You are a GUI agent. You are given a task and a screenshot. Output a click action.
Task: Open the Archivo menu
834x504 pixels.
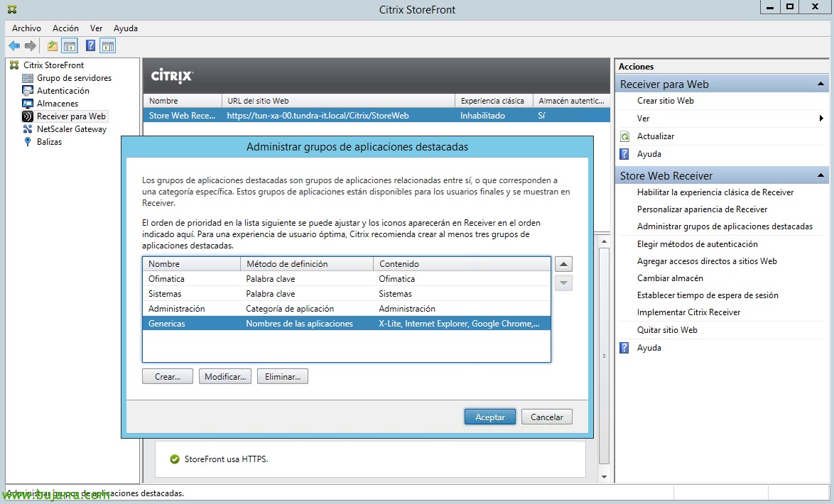(x=26, y=28)
